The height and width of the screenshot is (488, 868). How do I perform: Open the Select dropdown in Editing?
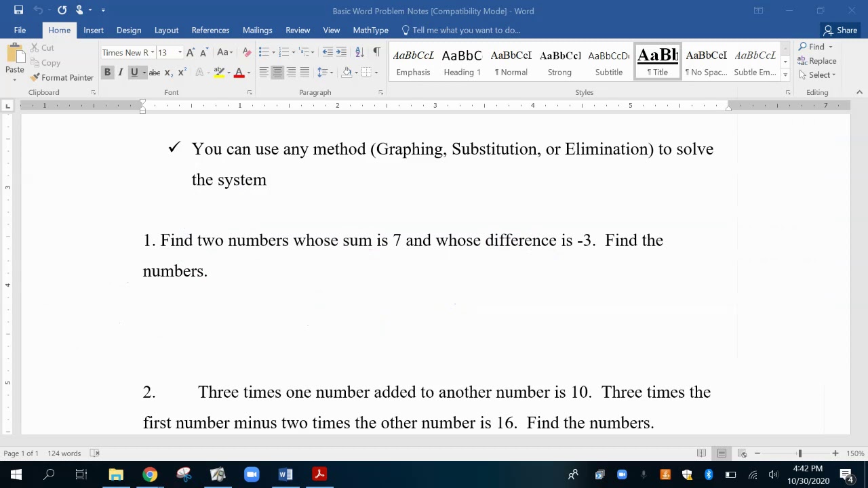pyautogui.click(x=817, y=75)
